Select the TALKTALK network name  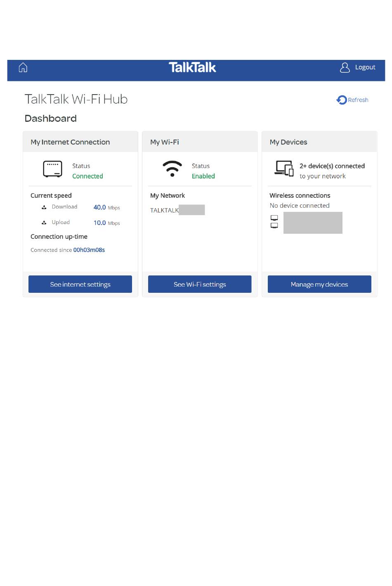[165, 210]
